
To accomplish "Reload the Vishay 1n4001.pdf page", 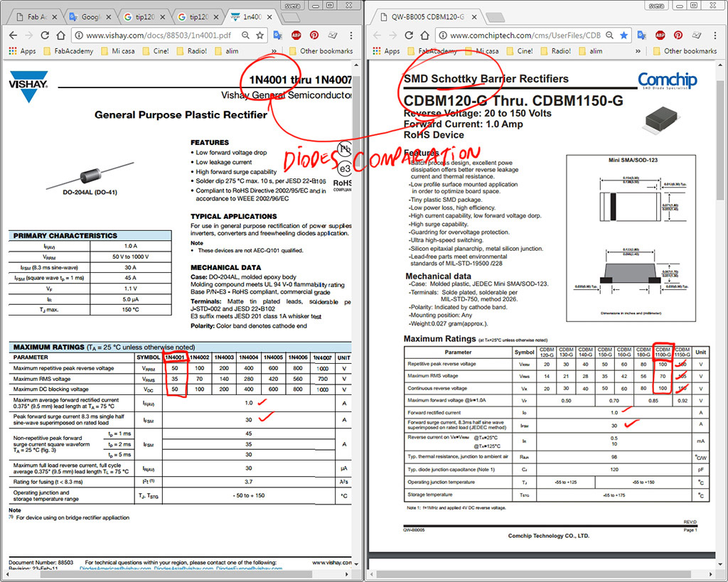I will click(45, 36).
